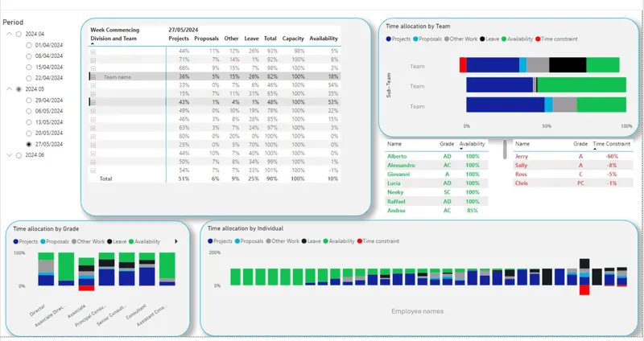Show more legend items with Grade chart arrow
The image size is (644, 341).
[176, 242]
